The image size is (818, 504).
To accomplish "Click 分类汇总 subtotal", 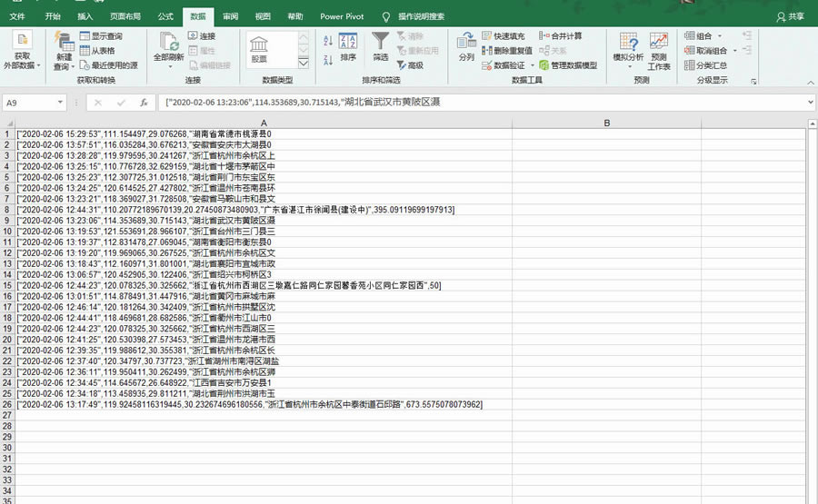I will pyautogui.click(x=705, y=65).
